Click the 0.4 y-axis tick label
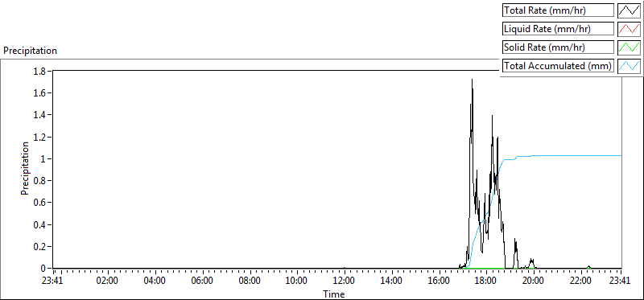The height and width of the screenshot is (300, 644). pyautogui.click(x=40, y=224)
